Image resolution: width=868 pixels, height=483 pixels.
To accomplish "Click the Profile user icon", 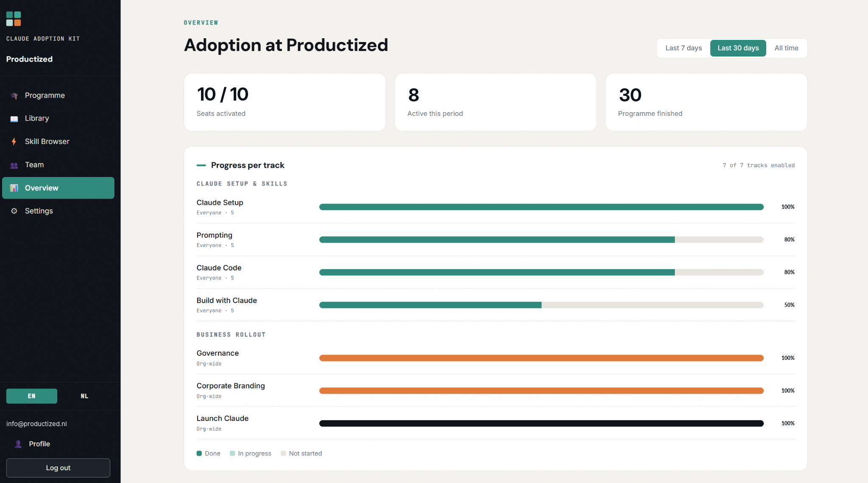I will (x=18, y=444).
